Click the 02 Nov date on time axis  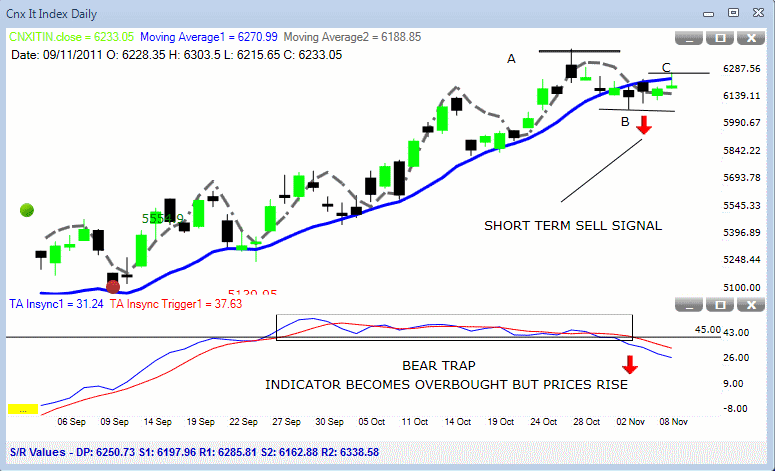(x=630, y=422)
